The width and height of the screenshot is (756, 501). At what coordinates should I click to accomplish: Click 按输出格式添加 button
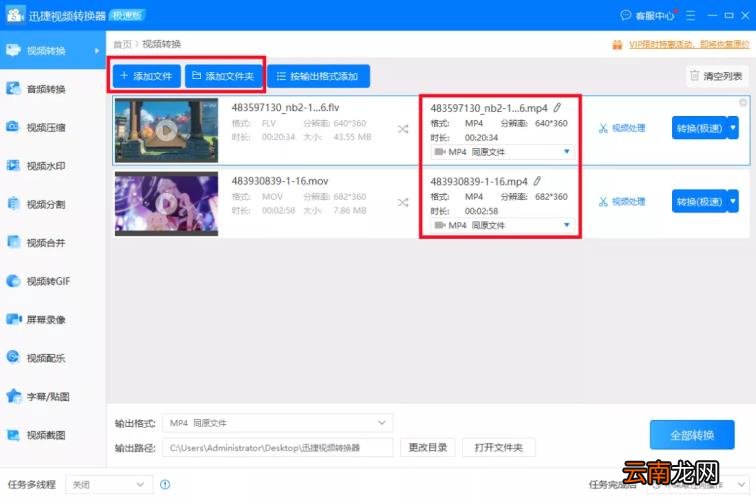[318, 76]
